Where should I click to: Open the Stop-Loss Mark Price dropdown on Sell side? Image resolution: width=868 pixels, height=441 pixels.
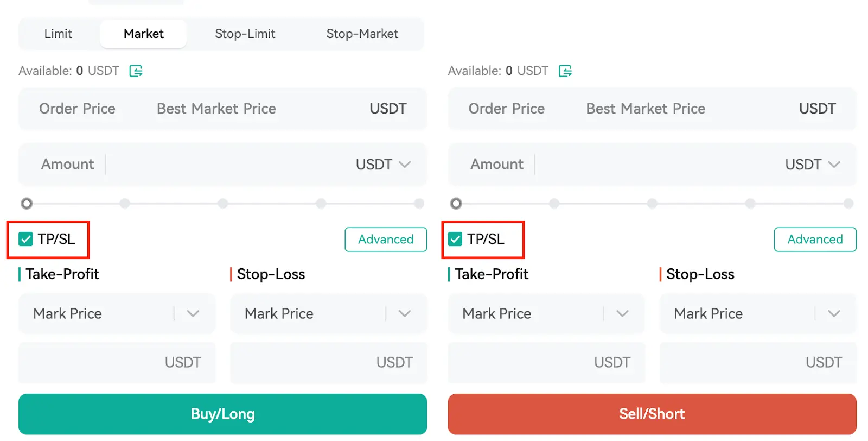coord(834,314)
